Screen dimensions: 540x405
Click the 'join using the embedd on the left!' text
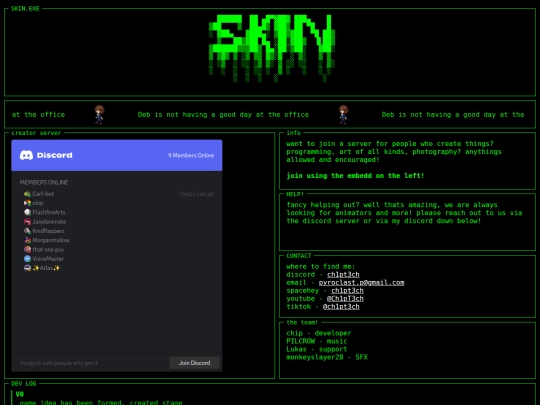tap(355, 176)
